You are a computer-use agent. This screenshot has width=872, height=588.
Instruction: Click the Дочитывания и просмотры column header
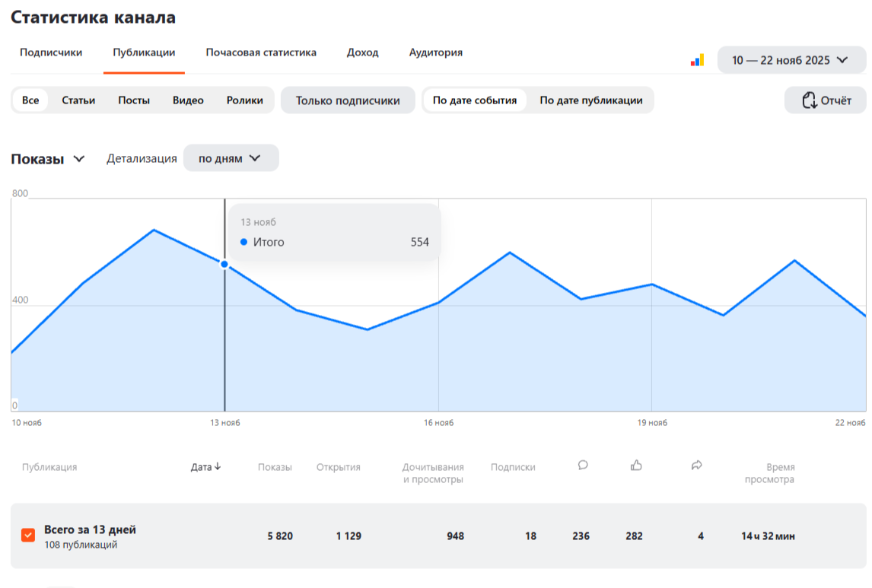(433, 473)
